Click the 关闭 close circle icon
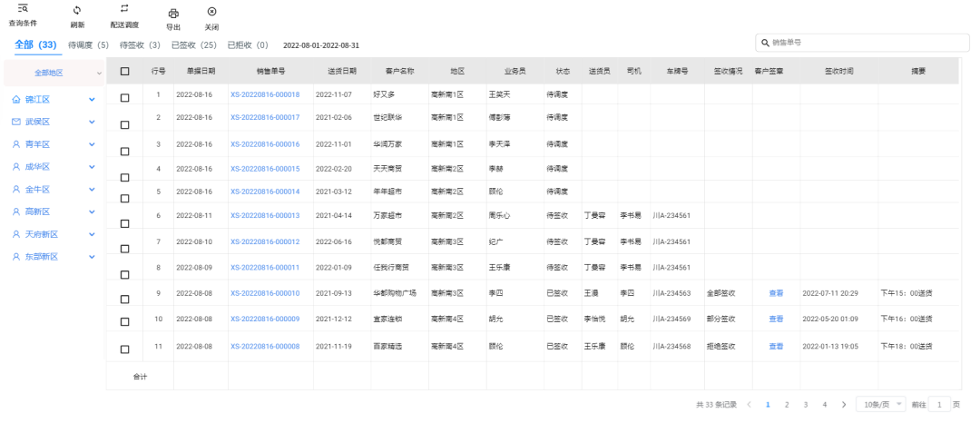 211,12
